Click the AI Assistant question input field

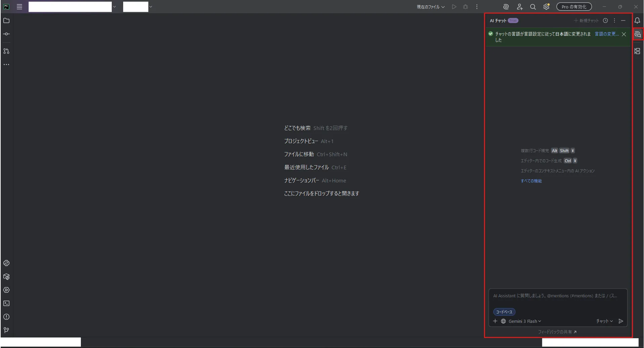tap(558, 296)
